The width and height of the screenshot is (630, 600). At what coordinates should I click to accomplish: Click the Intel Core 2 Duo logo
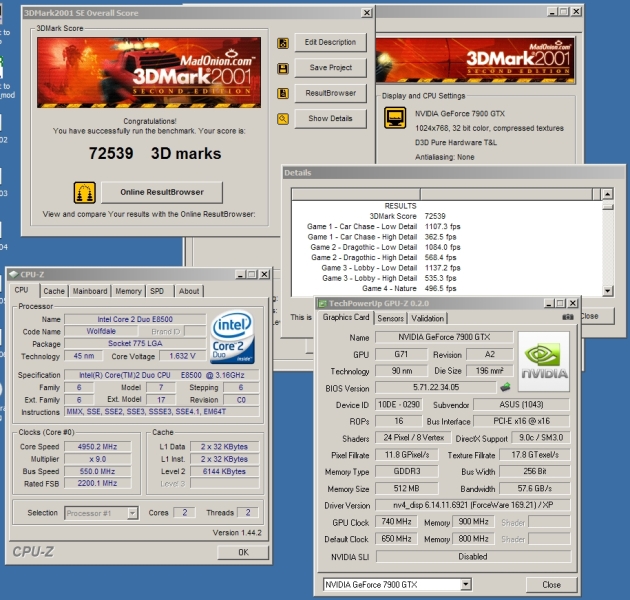(232, 337)
